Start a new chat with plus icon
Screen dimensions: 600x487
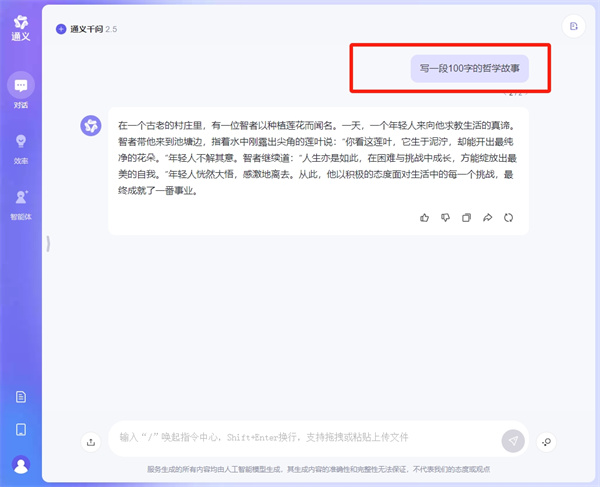tap(61, 29)
